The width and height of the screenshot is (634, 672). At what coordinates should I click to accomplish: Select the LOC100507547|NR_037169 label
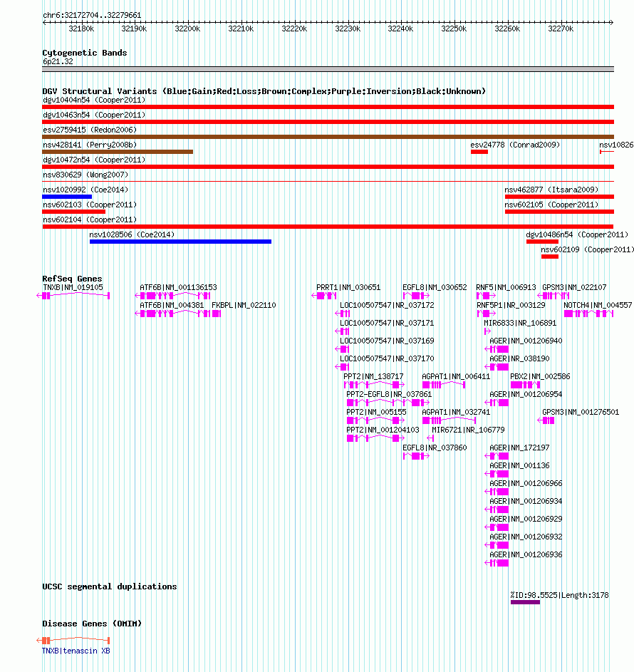387,341
